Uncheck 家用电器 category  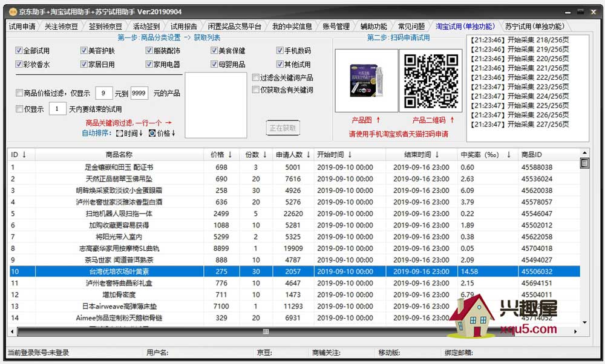(149, 64)
